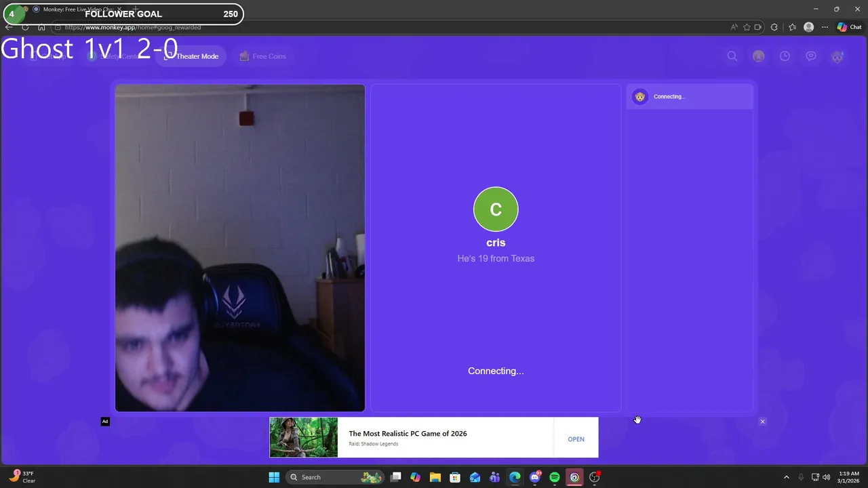Click the browser home button
Viewport: 868px width, 488px height.
(x=41, y=27)
